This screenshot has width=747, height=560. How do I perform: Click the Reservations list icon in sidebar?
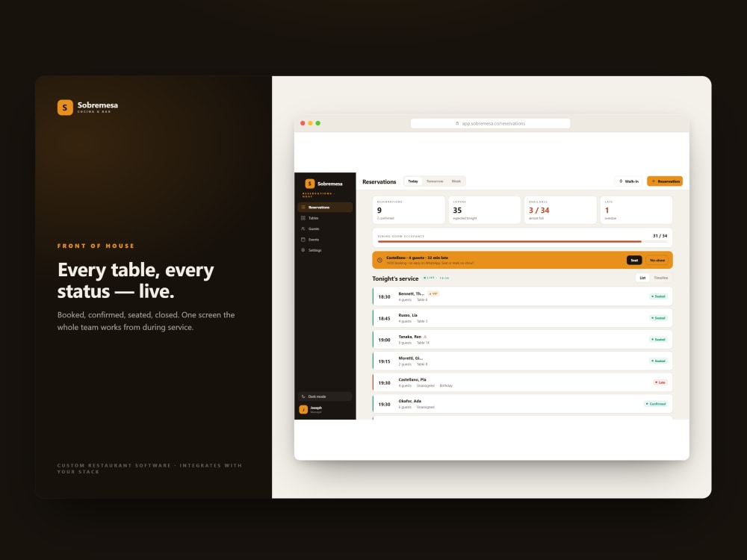(x=303, y=207)
